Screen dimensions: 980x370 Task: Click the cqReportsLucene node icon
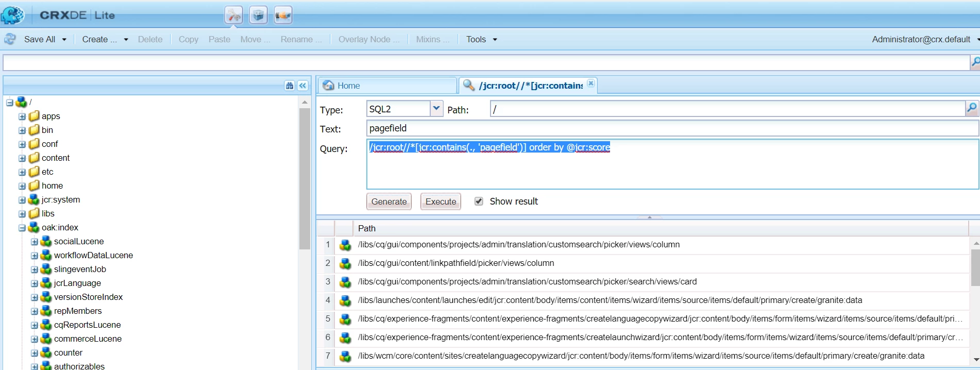46,325
